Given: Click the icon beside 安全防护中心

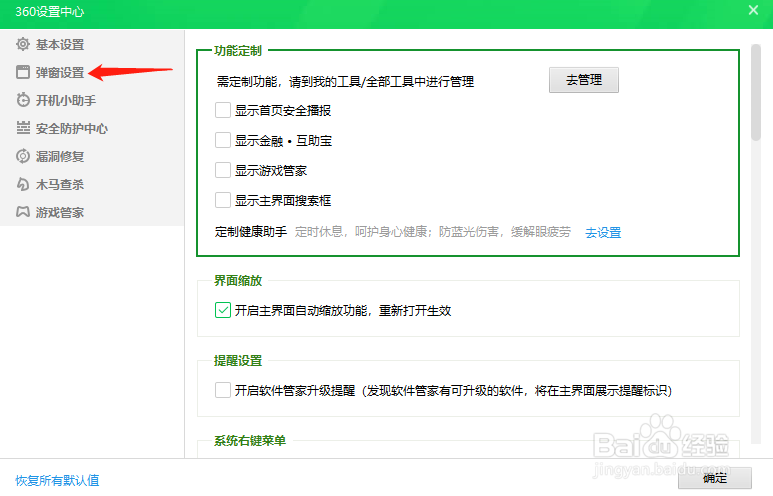Looking at the screenshot, I should [x=23, y=128].
